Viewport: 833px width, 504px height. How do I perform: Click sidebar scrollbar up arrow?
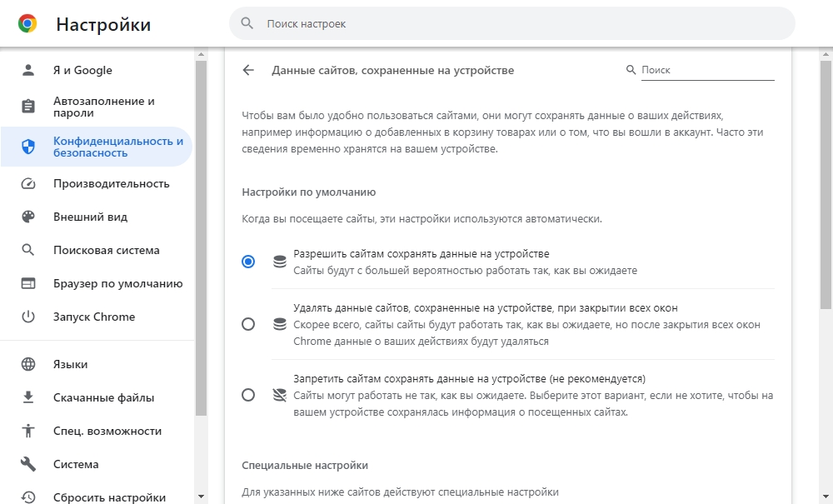tap(201, 54)
